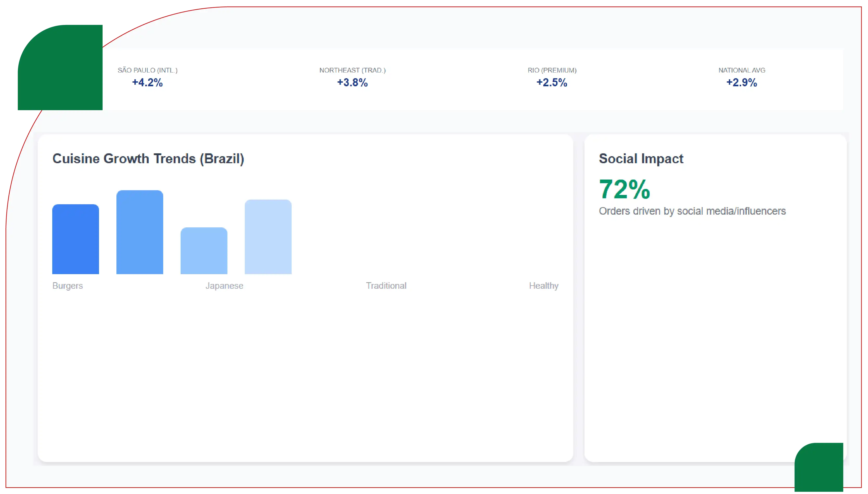Click the Burgers axis label
Image resolution: width=868 pixels, height=494 pixels.
coord(68,286)
